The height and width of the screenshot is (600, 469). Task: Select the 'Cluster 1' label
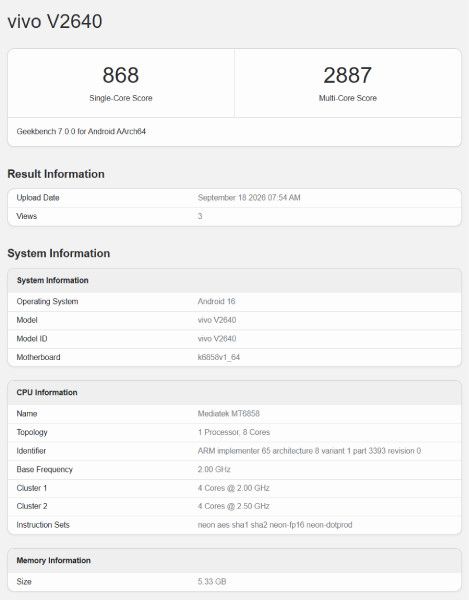coord(31,488)
